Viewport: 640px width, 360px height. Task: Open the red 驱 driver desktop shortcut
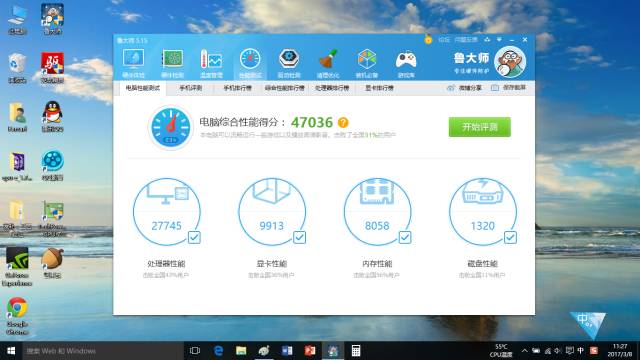[x=52, y=68]
